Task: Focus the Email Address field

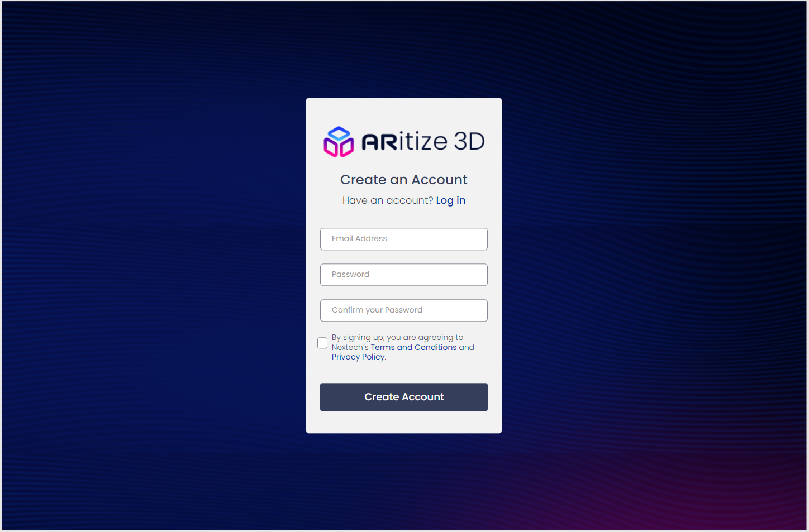Action: [x=404, y=239]
